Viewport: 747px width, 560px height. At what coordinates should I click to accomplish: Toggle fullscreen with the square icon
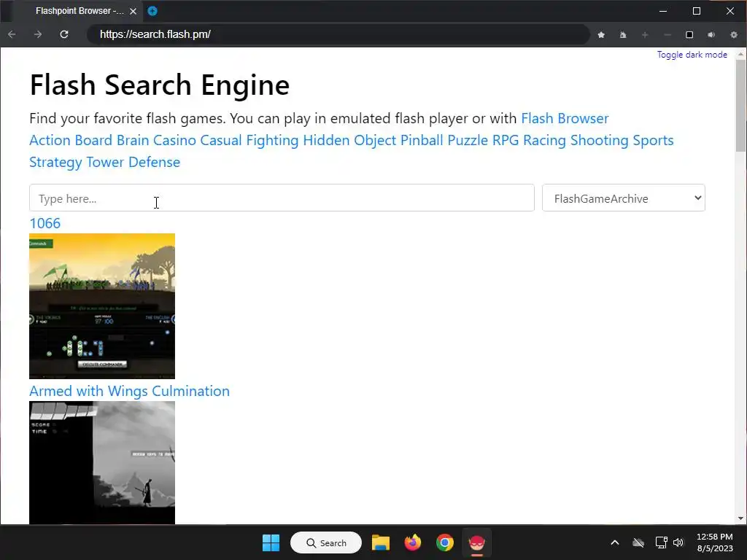click(689, 35)
